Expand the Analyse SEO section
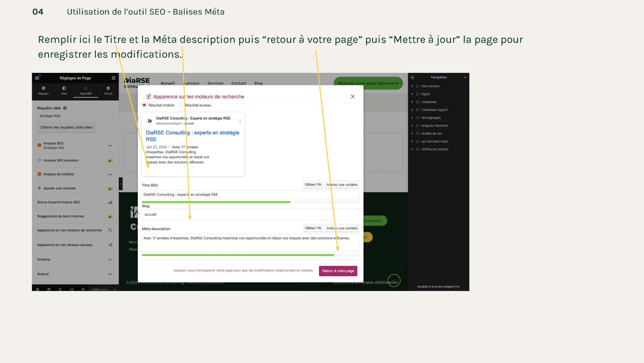This screenshot has width=644, height=363. click(110, 146)
